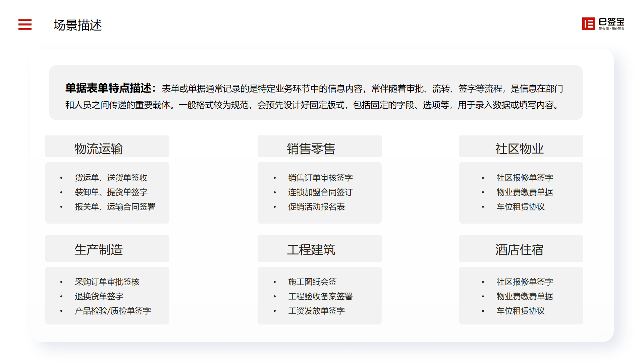Click the 报关单、运输合同签署 bullet
This screenshot has height=362, width=644.
tap(115, 206)
